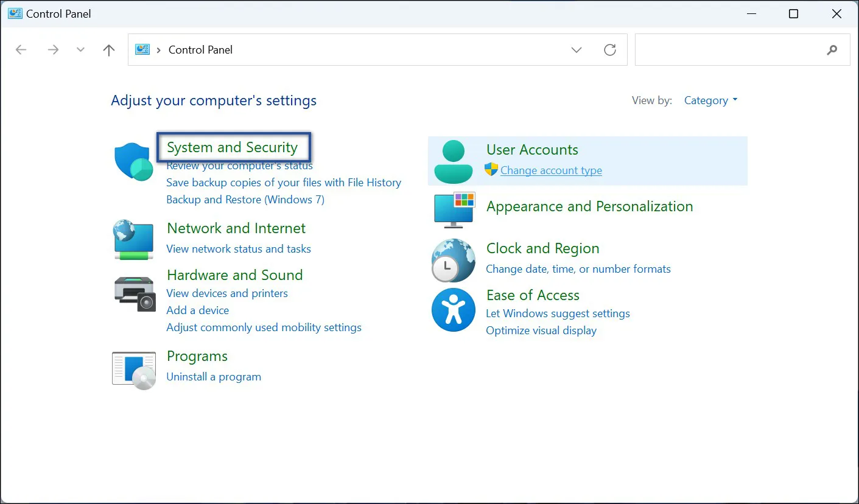Go up one folder level
The image size is (859, 504).
coord(109,50)
